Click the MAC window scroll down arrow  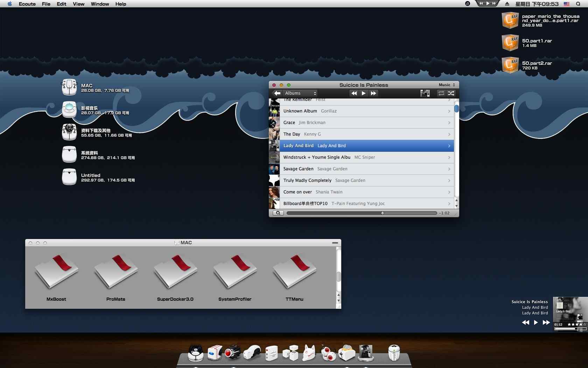(x=338, y=301)
